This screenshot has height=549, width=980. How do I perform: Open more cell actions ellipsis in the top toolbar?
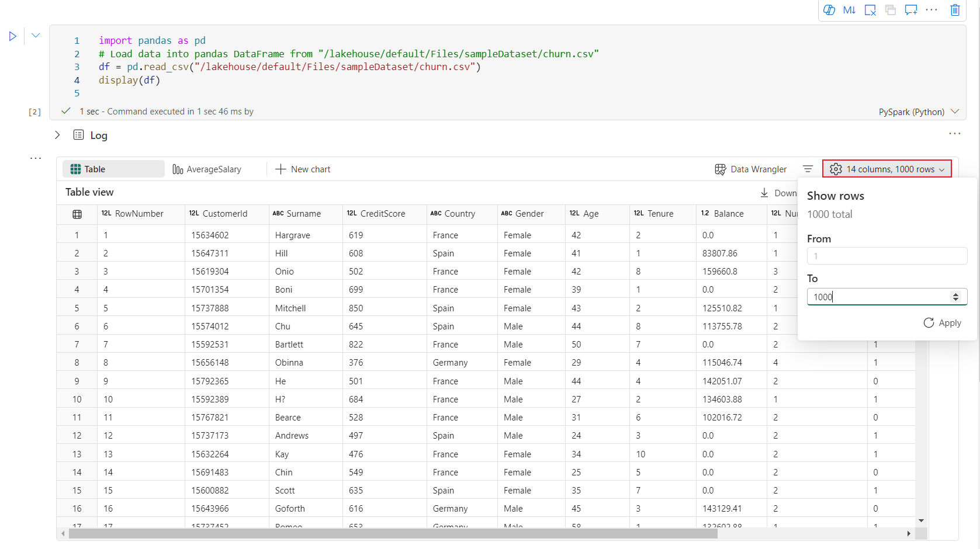pos(931,10)
